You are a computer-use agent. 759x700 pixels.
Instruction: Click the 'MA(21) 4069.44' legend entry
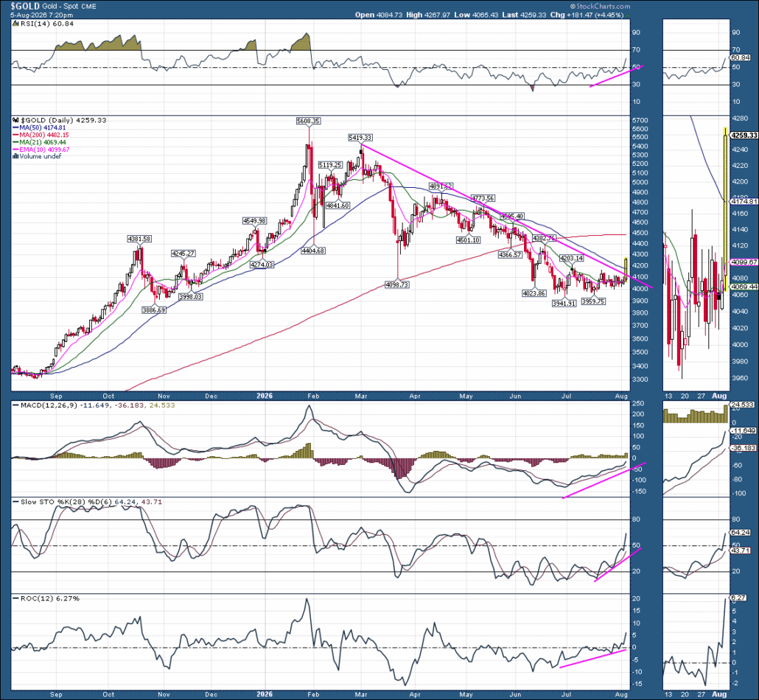[x=39, y=142]
